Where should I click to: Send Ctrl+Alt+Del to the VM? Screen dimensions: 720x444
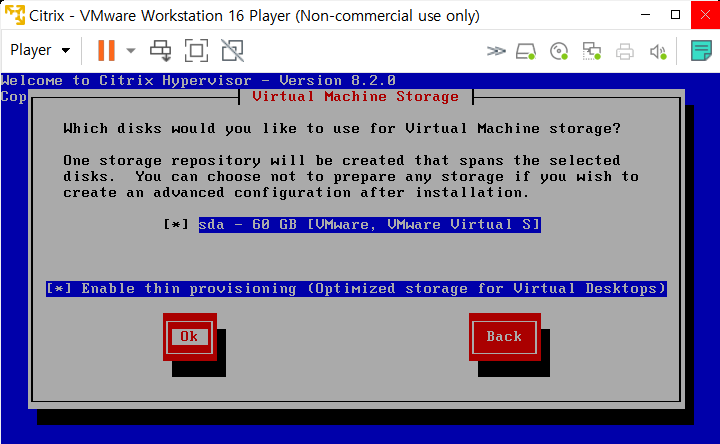coord(161,50)
